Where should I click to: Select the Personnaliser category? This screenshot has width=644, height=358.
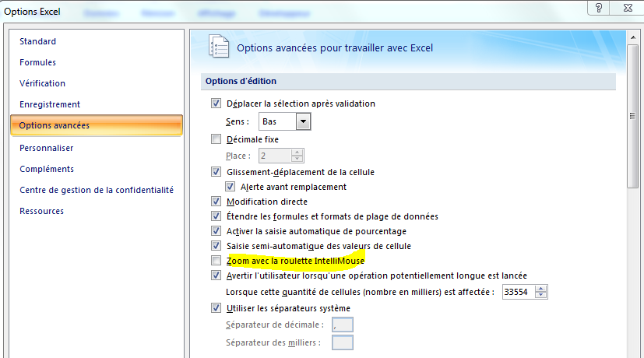(x=47, y=148)
